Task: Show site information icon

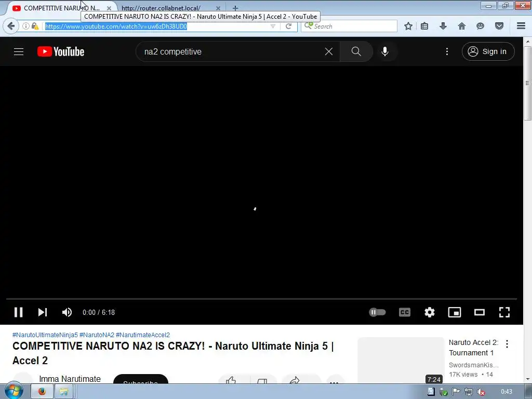Action: tap(26, 26)
